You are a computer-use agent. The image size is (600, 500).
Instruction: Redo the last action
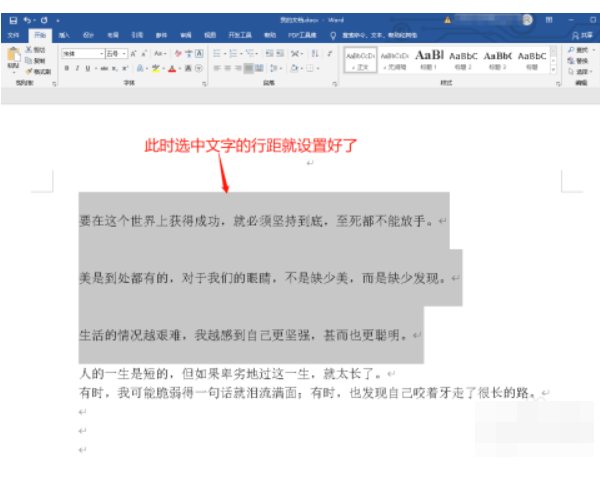coord(44,20)
